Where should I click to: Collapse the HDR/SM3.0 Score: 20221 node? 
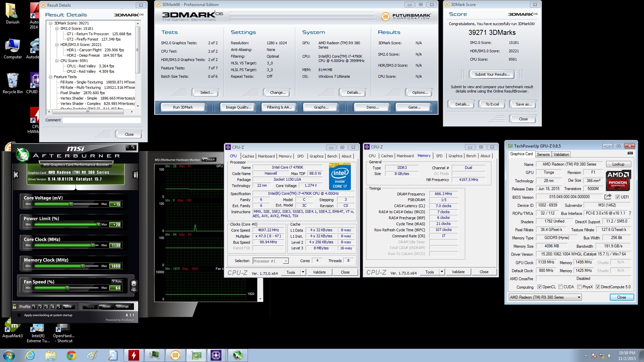(57, 45)
